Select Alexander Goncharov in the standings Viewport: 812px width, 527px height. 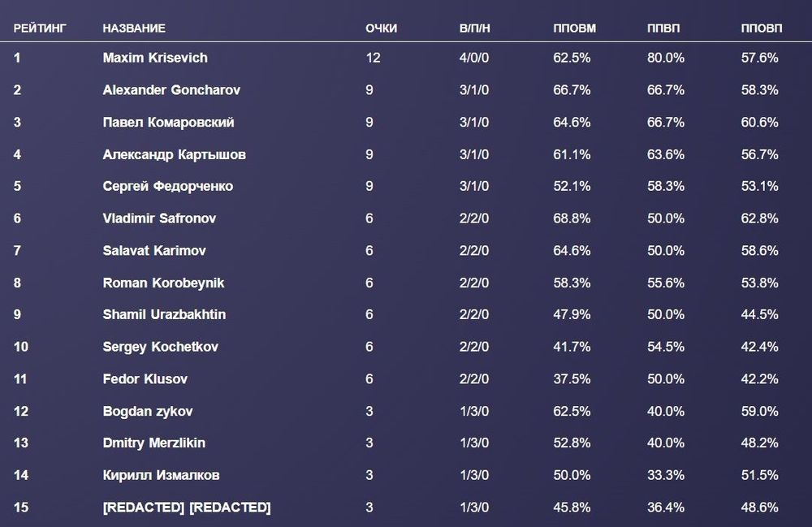(171, 90)
